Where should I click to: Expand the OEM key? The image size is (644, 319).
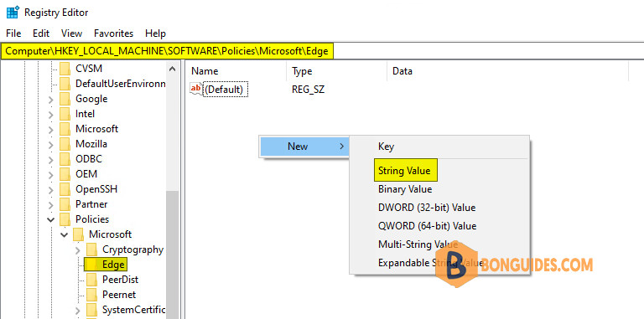50,175
